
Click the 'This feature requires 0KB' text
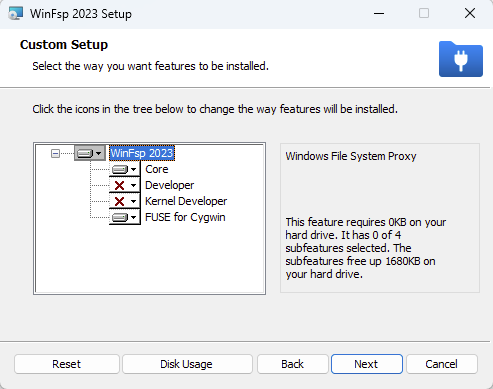[366, 248]
